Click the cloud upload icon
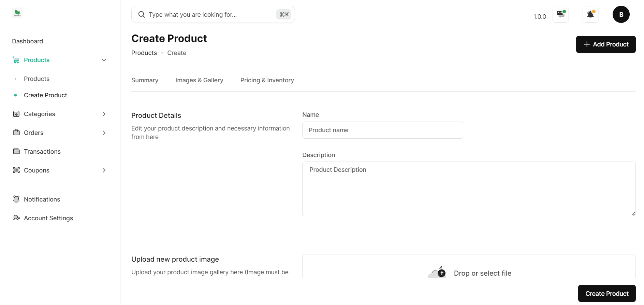 [437, 273]
